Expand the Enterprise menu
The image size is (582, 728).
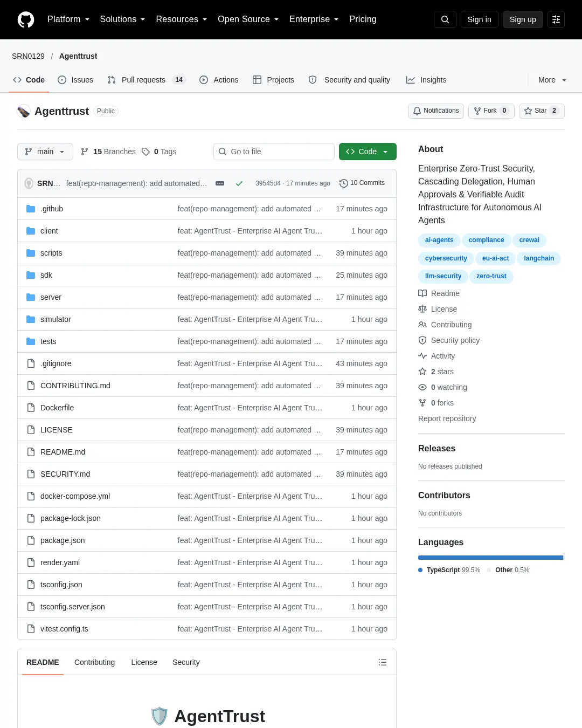pyautogui.click(x=314, y=19)
